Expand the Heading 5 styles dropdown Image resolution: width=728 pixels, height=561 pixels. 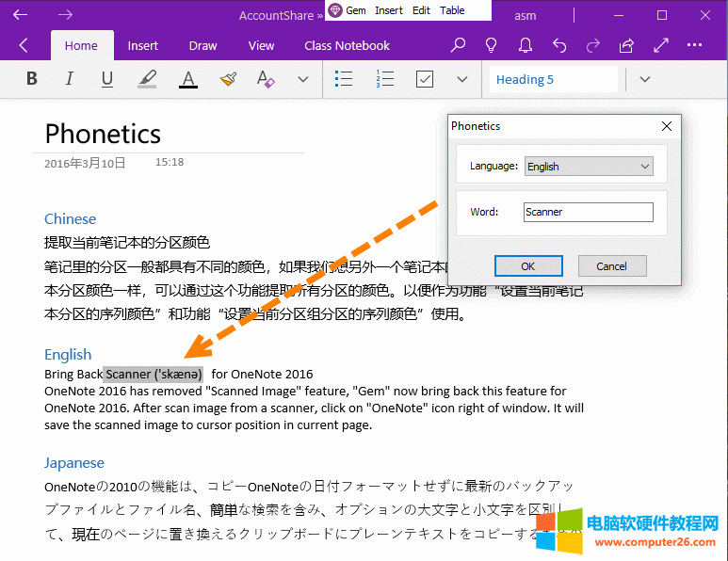pos(645,79)
